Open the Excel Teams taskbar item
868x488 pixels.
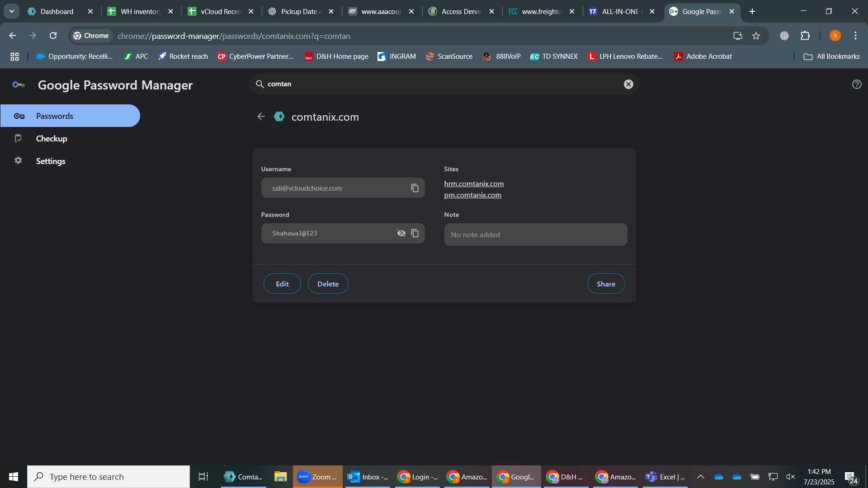tap(665, 477)
